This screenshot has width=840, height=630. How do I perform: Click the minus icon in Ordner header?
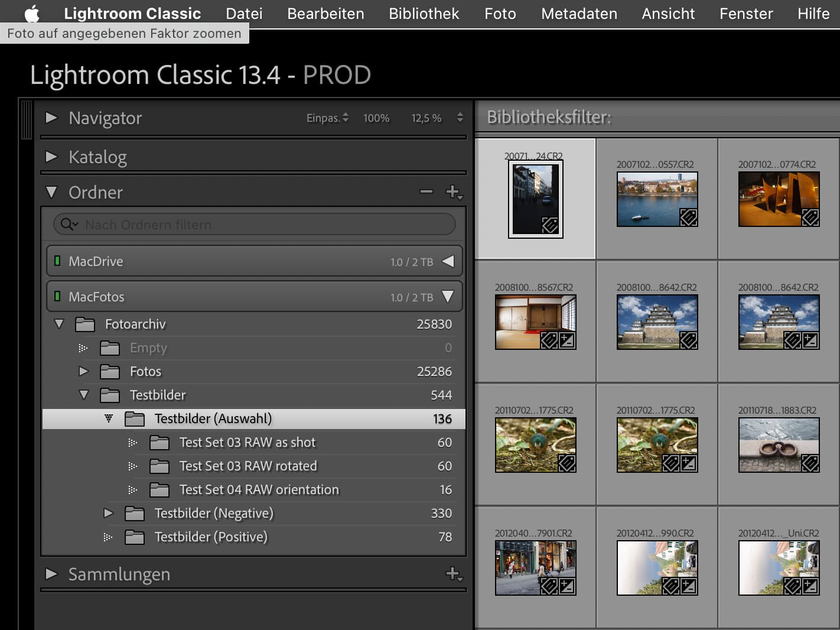426,192
